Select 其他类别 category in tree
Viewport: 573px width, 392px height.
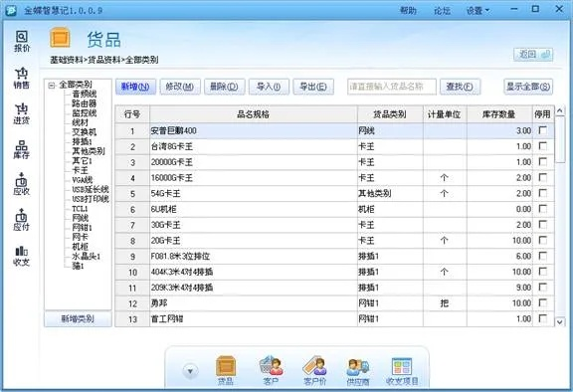pyautogui.click(x=89, y=151)
